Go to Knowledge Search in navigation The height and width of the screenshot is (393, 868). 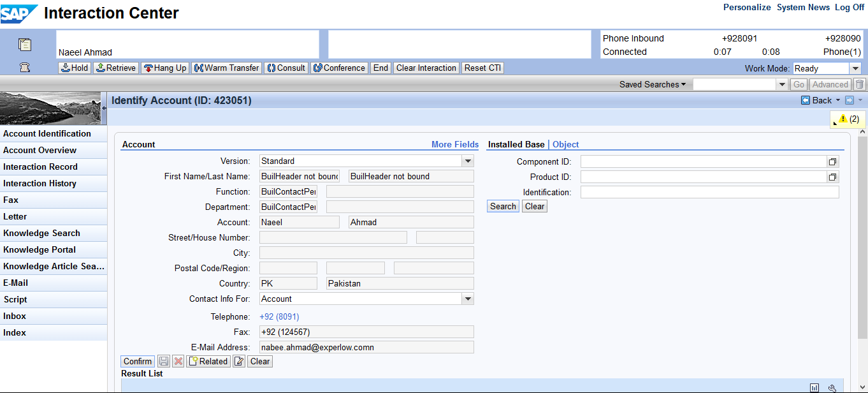[41, 233]
